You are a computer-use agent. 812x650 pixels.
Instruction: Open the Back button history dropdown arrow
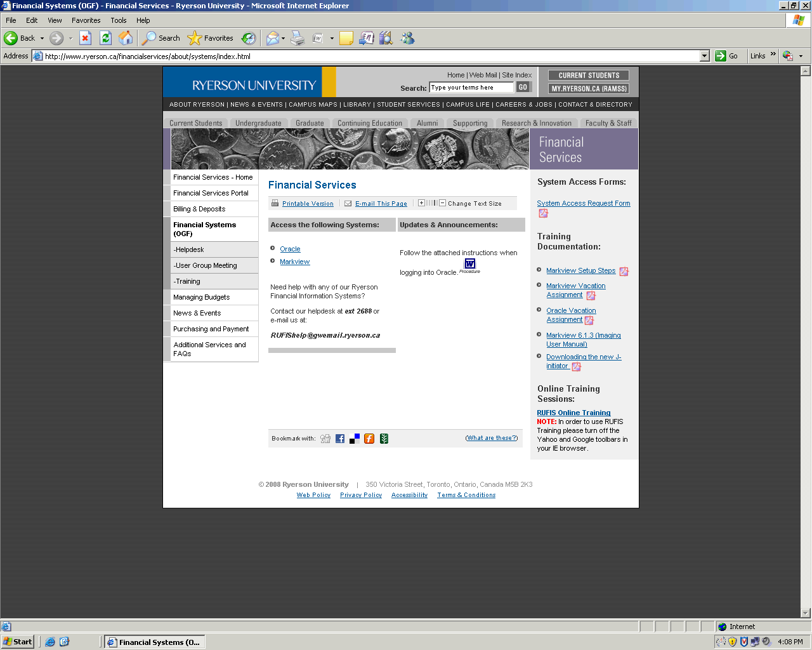tap(43, 38)
